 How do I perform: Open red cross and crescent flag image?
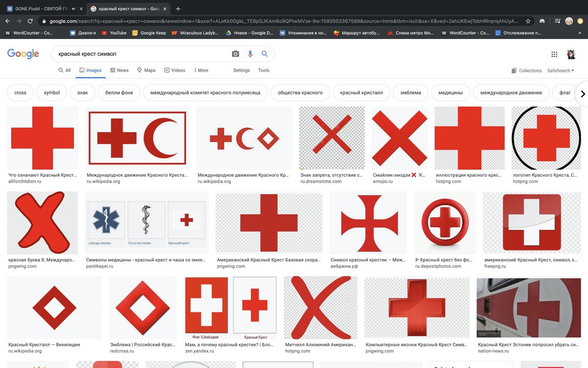(x=137, y=138)
